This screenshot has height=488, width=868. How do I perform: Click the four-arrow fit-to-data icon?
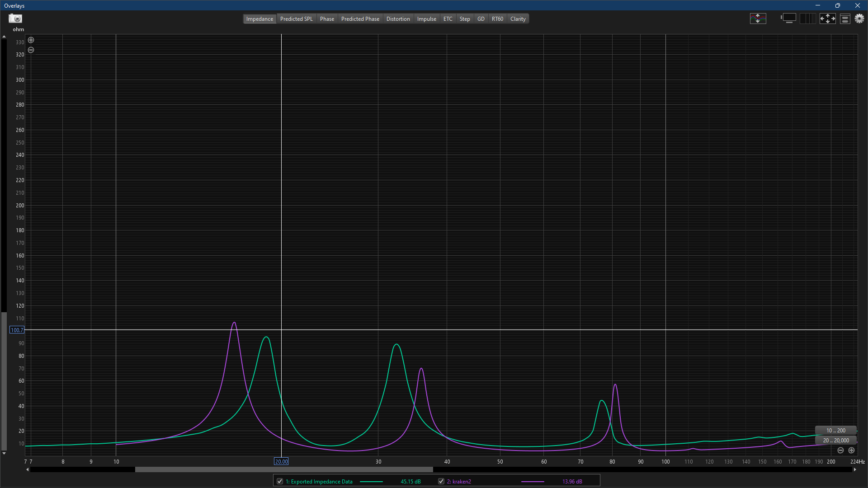click(827, 19)
